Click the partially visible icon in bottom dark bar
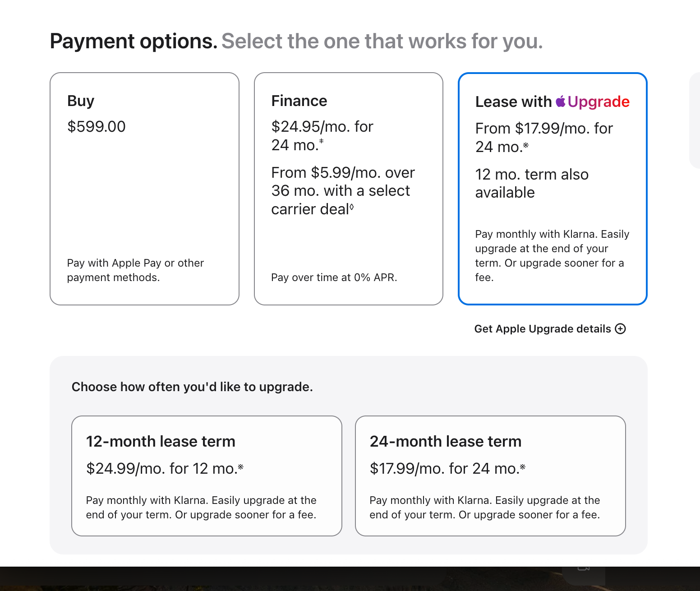Image resolution: width=700 pixels, height=591 pixels. tap(584, 569)
